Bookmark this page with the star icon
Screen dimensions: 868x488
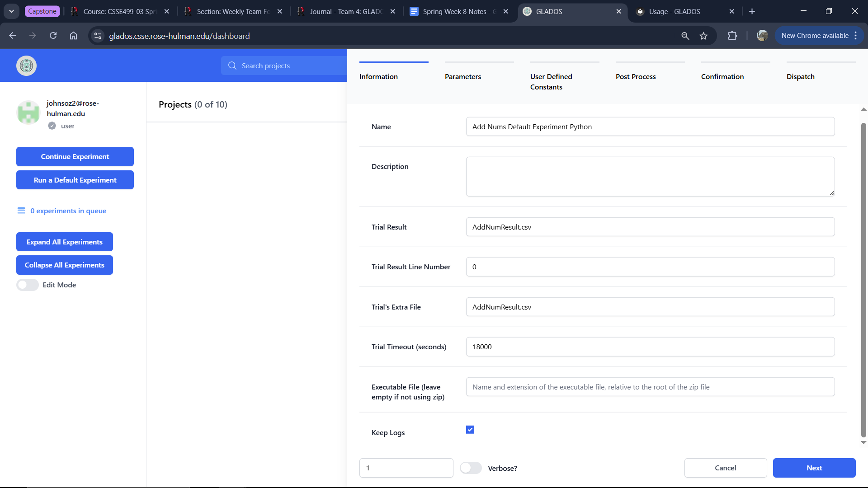point(703,36)
